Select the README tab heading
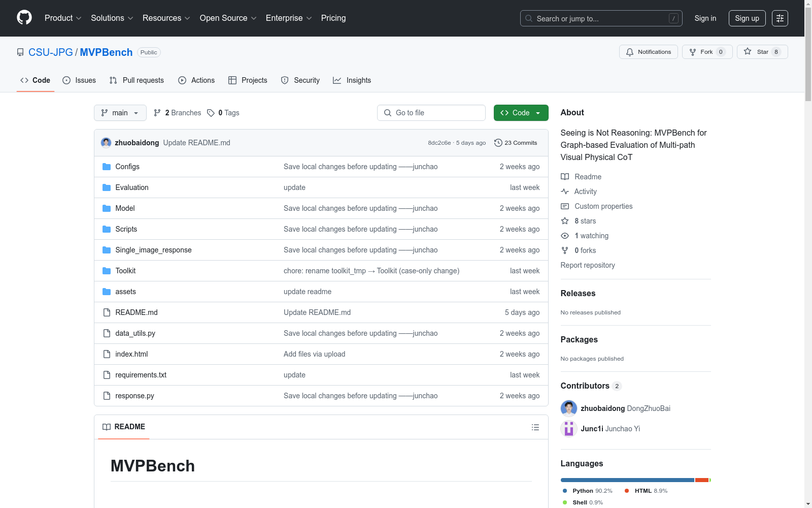The height and width of the screenshot is (508, 812). point(124,427)
